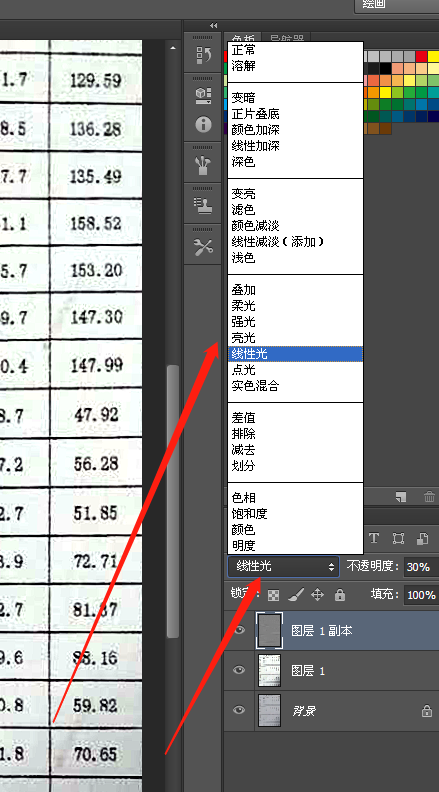Lock layer position move icon
This screenshot has height=792, width=439.
(317, 595)
